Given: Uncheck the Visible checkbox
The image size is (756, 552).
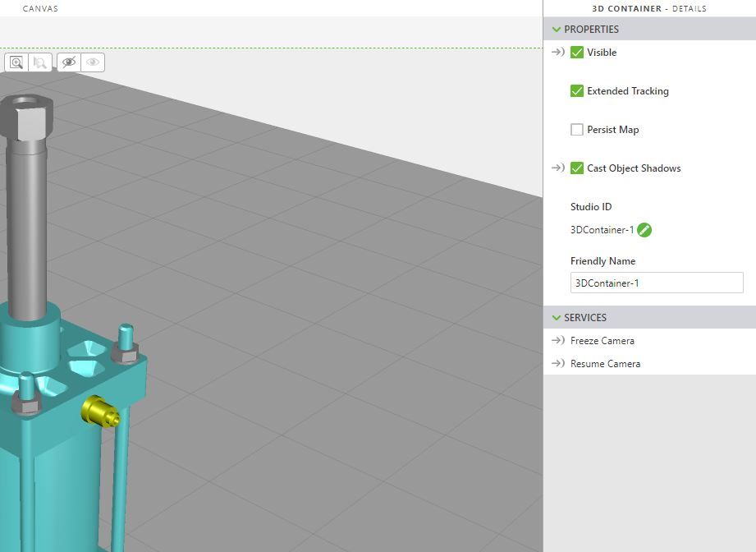Looking at the screenshot, I should pos(577,53).
